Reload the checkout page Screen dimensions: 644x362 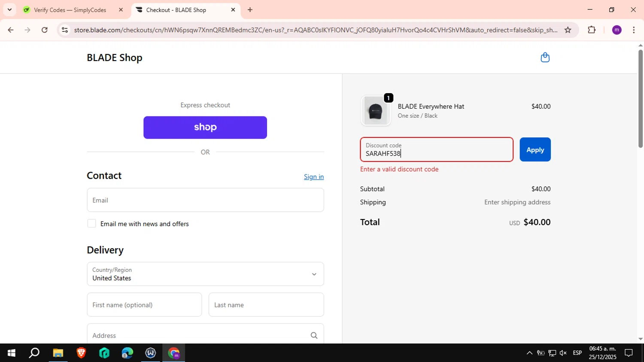45,30
